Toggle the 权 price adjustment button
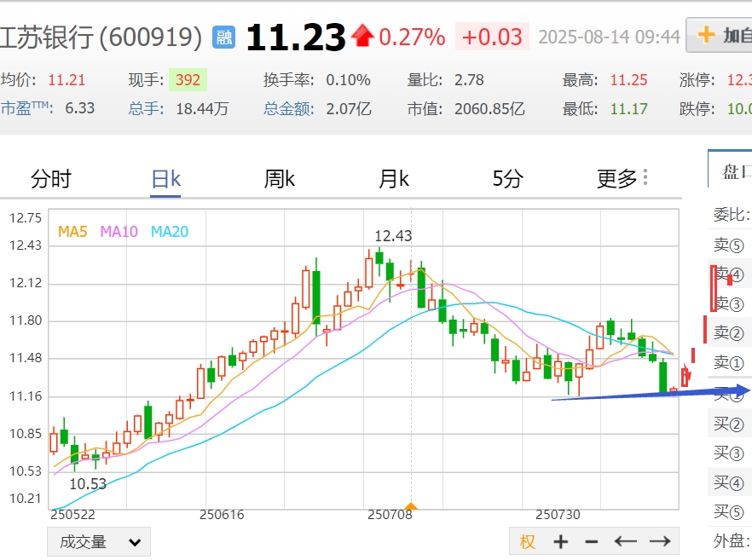The height and width of the screenshot is (560, 752). coord(527,542)
